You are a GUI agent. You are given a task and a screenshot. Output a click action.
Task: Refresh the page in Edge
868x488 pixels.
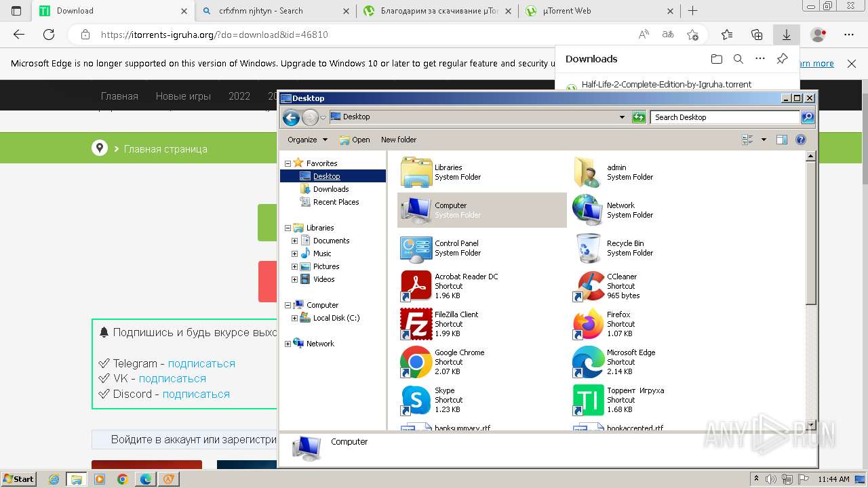pos(49,35)
